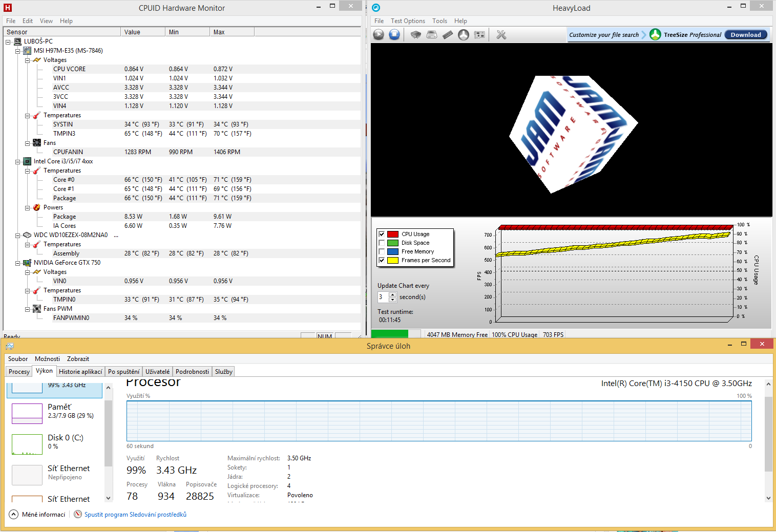Click the Update Chart seconds input field
The height and width of the screenshot is (532, 776).
point(383,297)
